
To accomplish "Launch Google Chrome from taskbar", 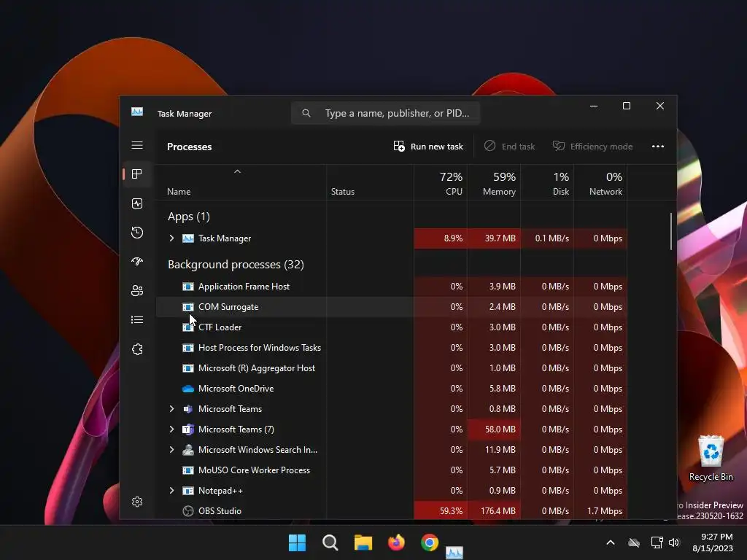I will pos(429,542).
